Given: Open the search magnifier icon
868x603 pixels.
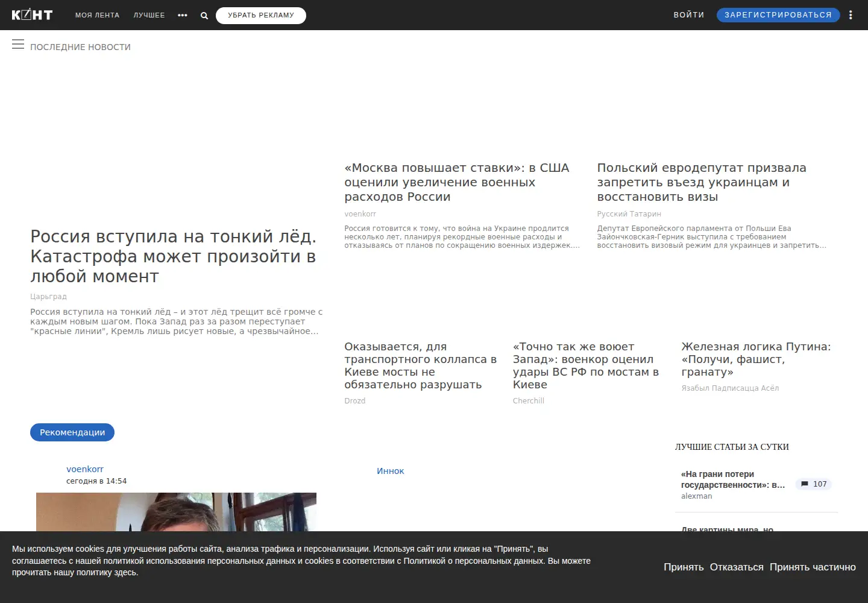Looking at the screenshot, I should pos(204,16).
